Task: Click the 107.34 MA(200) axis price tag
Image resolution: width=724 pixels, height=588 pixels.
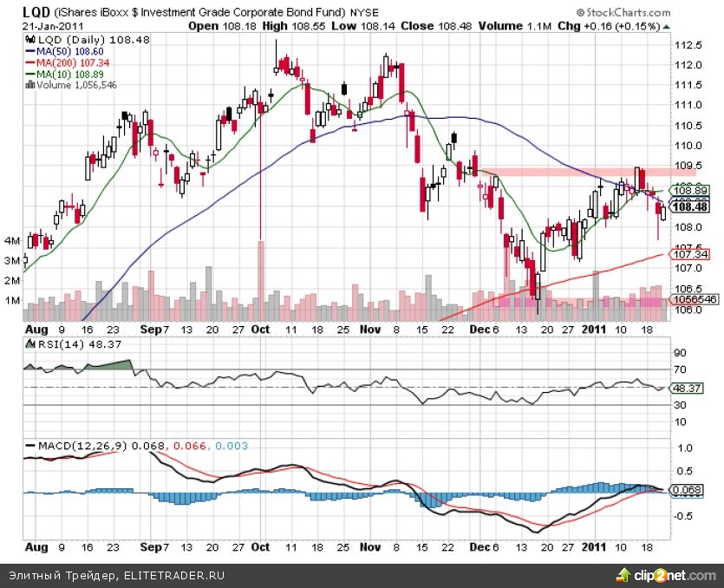Action: click(688, 254)
